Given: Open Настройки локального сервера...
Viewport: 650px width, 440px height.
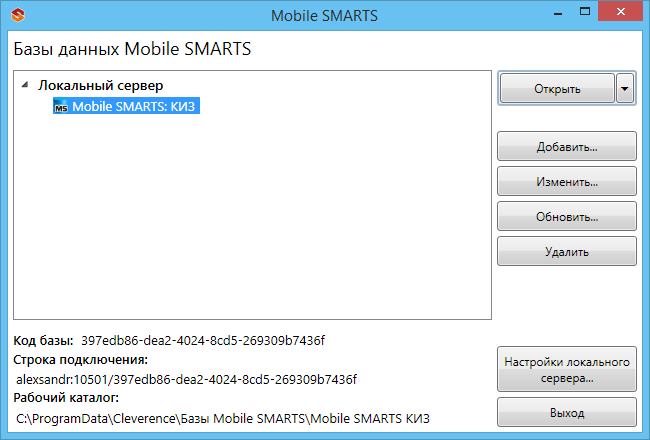Looking at the screenshot, I should click(567, 370).
